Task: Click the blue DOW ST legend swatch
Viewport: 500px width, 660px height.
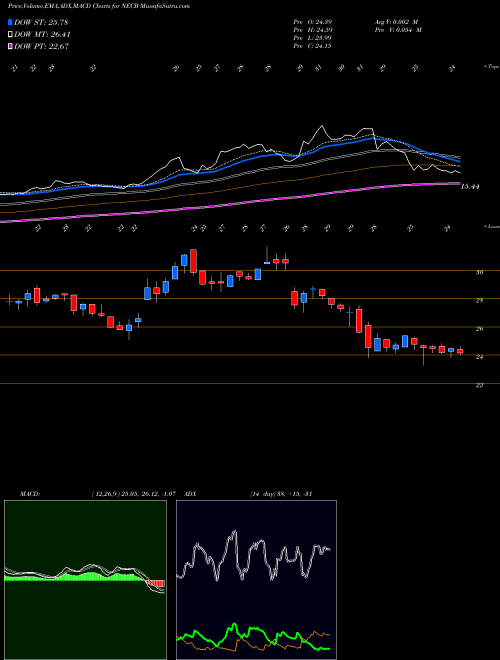Action: click(x=11, y=22)
